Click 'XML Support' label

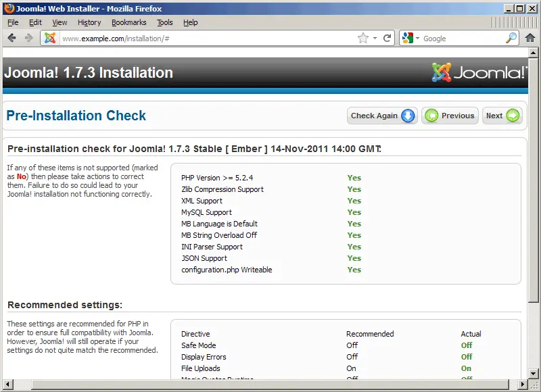pos(202,201)
